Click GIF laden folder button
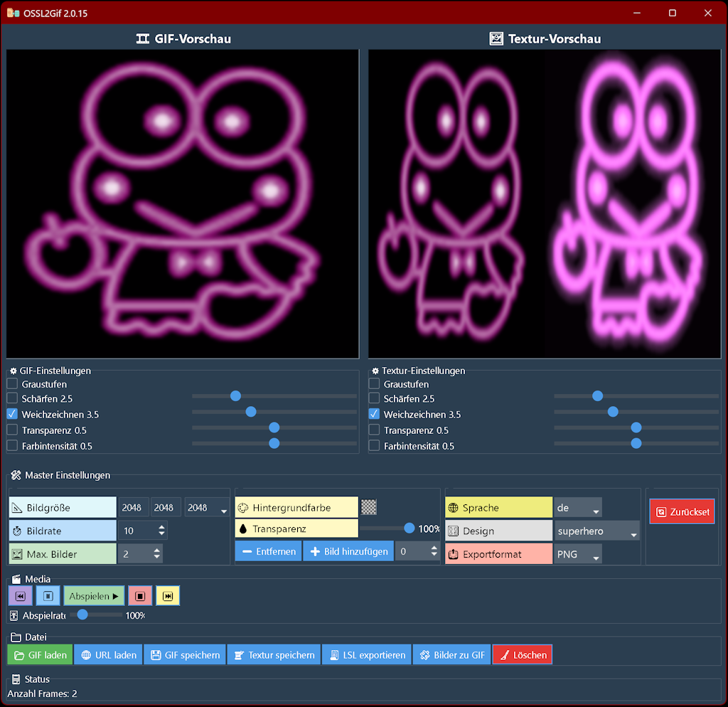The height and width of the screenshot is (707, 728). point(41,654)
